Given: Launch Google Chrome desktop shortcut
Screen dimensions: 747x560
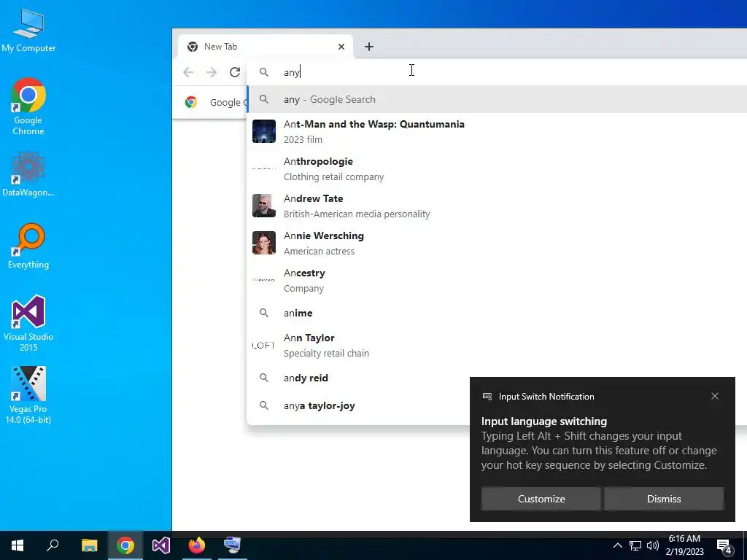Looking at the screenshot, I should 28,106.
